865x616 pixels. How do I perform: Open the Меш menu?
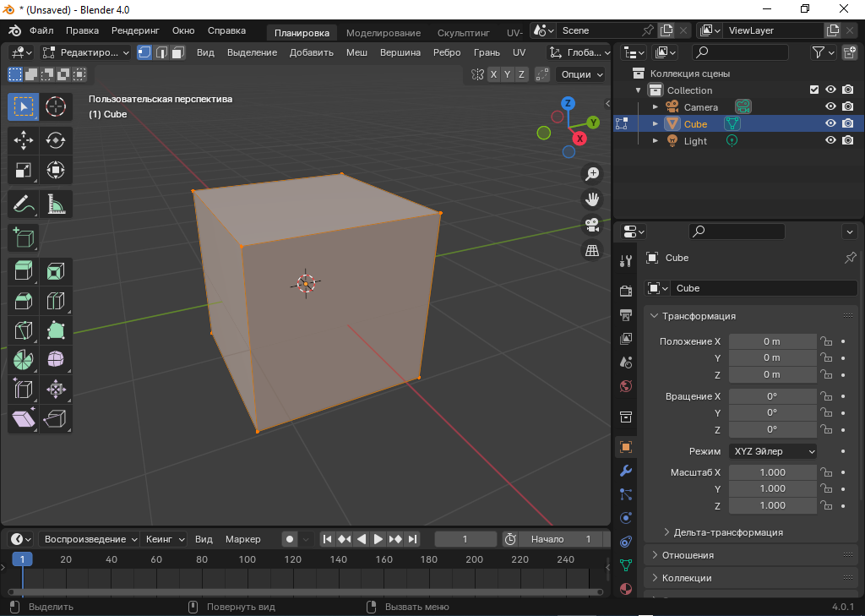click(x=356, y=52)
